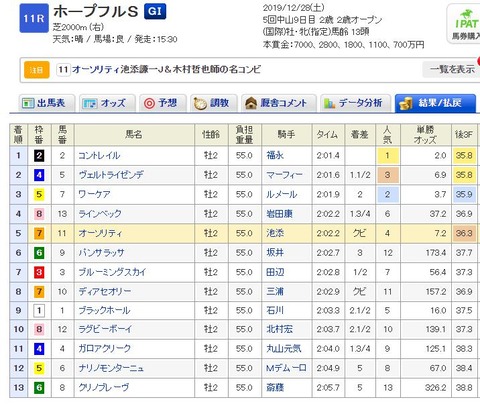Click the 注目 orange badge
This screenshot has height=410, width=480.
pos(37,70)
